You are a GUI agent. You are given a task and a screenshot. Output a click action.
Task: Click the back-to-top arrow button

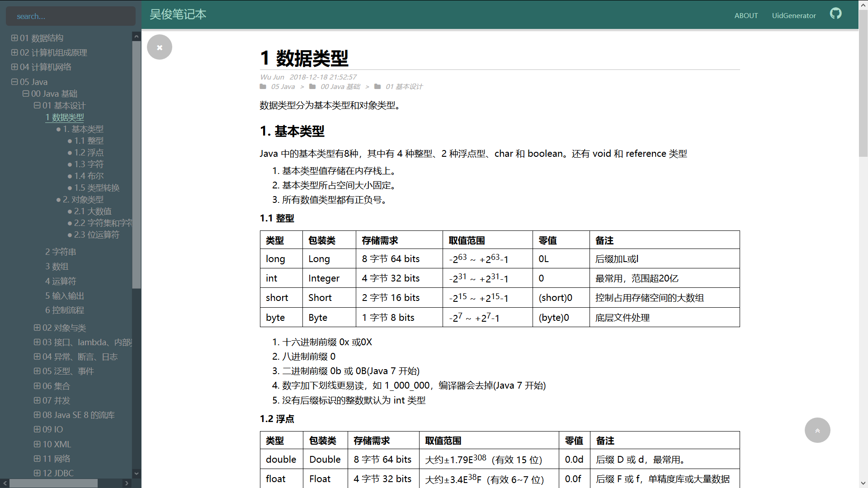817,430
